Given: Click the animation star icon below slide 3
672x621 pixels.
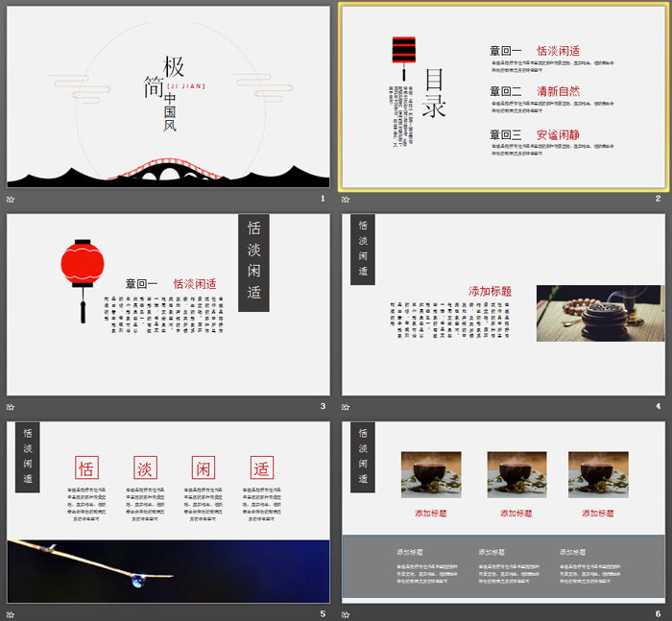Looking at the screenshot, I should 11,406.
